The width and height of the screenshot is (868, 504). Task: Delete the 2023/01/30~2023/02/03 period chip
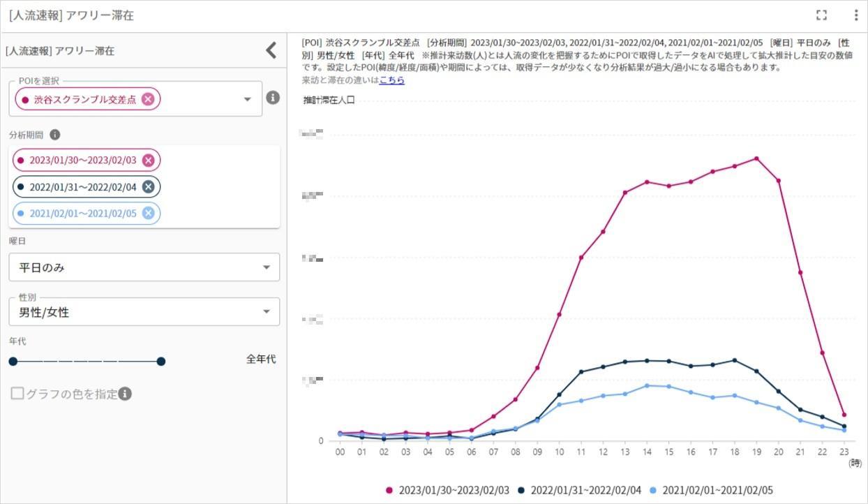coord(149,160)
